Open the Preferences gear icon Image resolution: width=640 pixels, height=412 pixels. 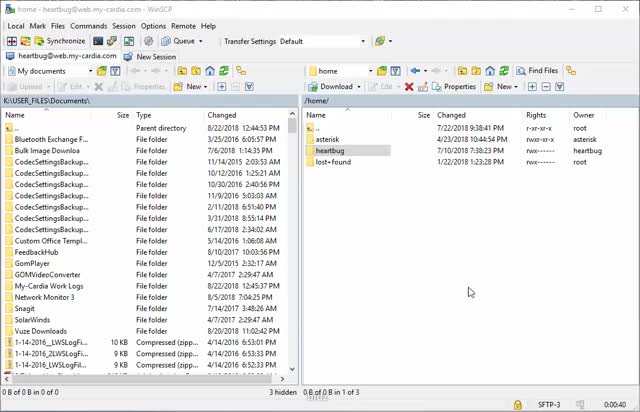point(149,41)
